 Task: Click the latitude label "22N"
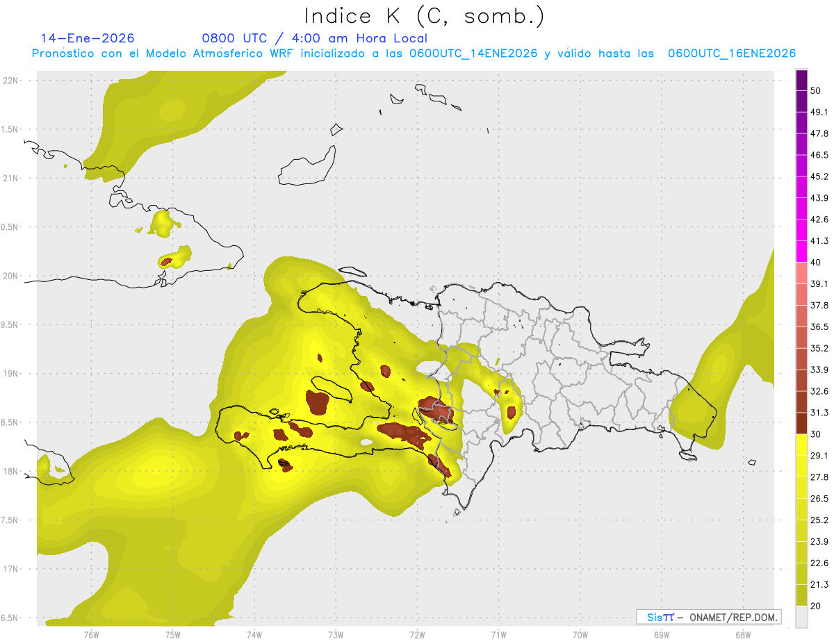[12, 80]
